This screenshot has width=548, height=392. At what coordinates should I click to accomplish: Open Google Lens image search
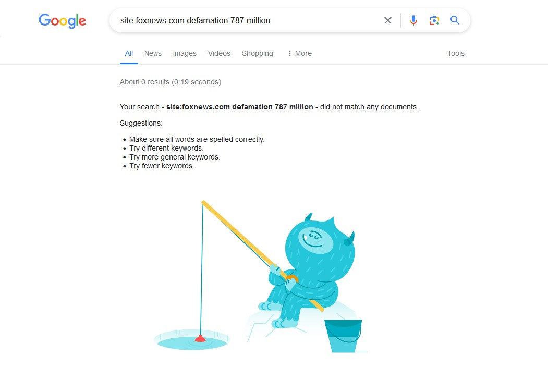click(x=434, y=21)
